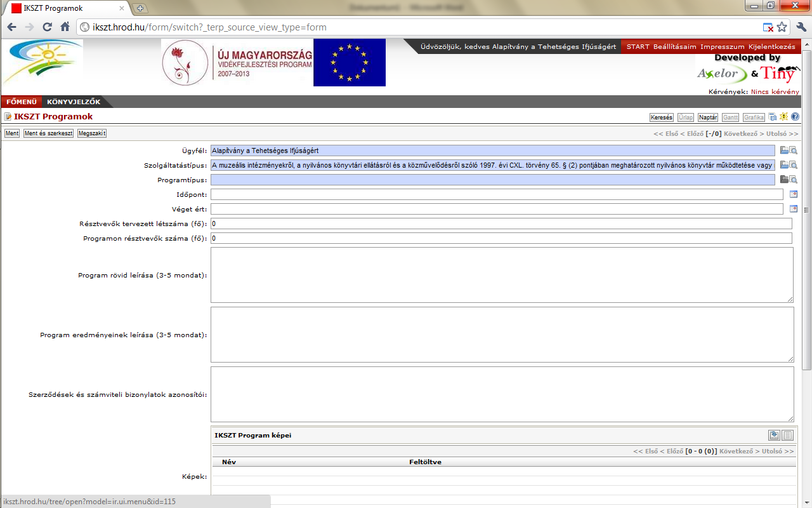812x508 pixels.
Task: Click blocked pop-up icon in address bar
Action: pos(768,27)
